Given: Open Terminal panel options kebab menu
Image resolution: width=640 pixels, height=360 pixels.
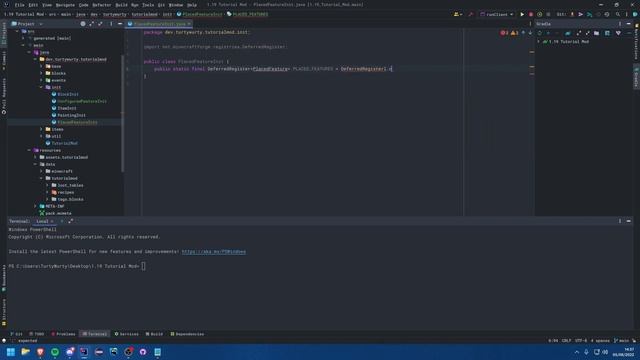Looking at the screenshot, I should (x=620, y=221).
